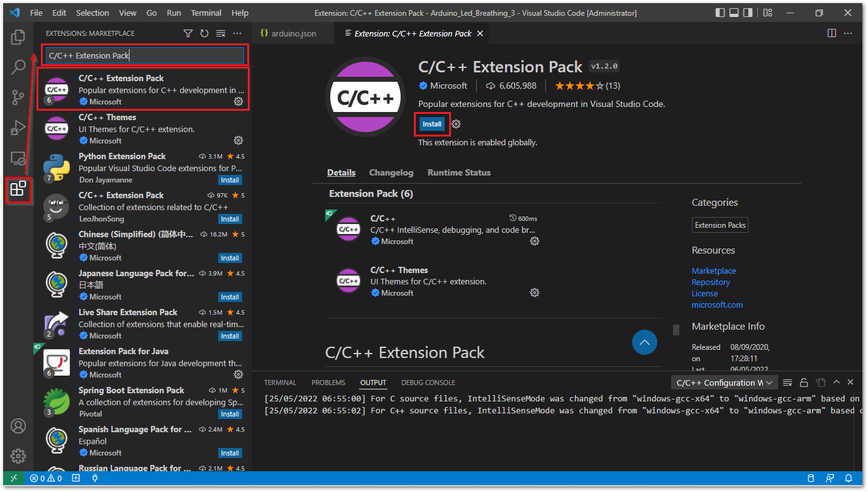This screenshot has width=868, height=492.
Task: Install the Live Share Extension Pack
Action: point(230,336)
